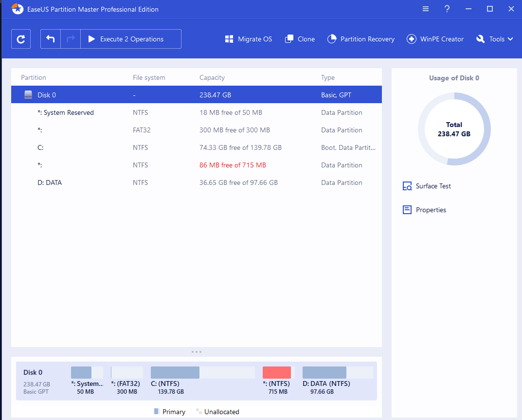
Task: Select the FAT32 300 MB partition row
Action: click(x=197, y=130)
